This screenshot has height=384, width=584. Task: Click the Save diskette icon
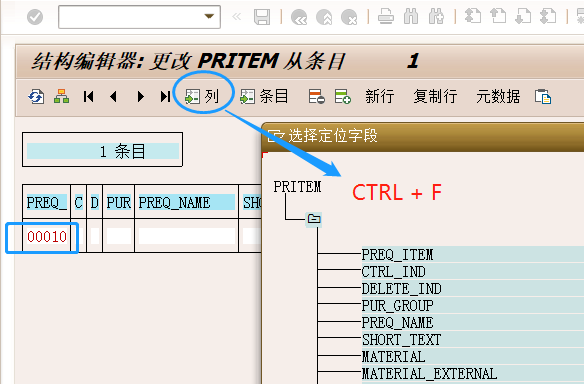tap(262, 17)
